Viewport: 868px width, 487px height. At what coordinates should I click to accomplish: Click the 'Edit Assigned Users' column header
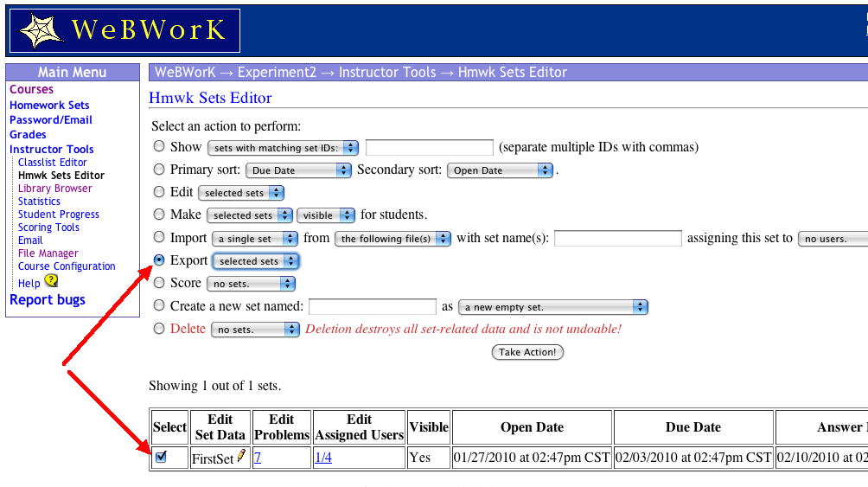pyautogui.click(x=360, y=427)
